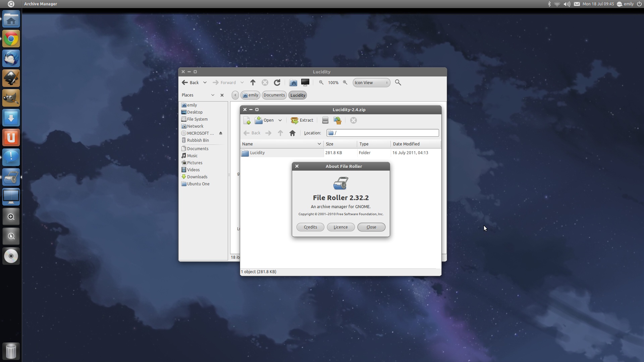Open the home folder from the toolbar
This screenshot has height=362, width=644.
pos(293,82)
